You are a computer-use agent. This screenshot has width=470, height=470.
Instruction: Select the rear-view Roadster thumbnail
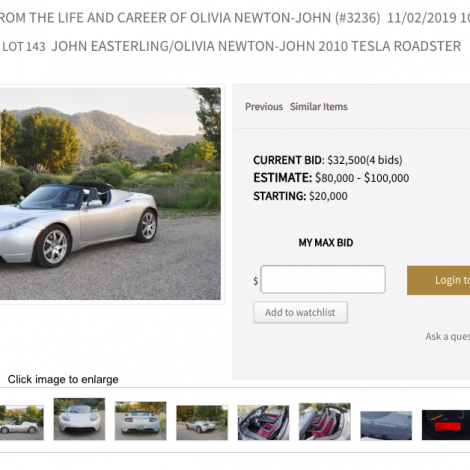point(141,421)
